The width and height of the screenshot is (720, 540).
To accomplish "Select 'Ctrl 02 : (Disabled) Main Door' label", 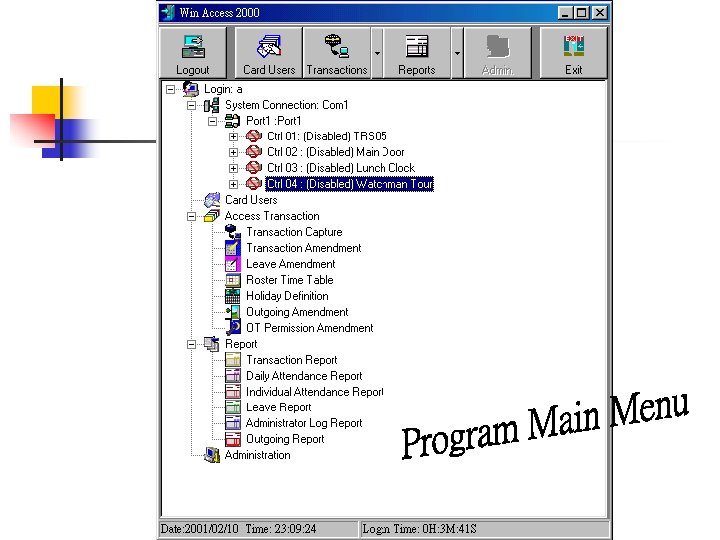I will 336,152.
